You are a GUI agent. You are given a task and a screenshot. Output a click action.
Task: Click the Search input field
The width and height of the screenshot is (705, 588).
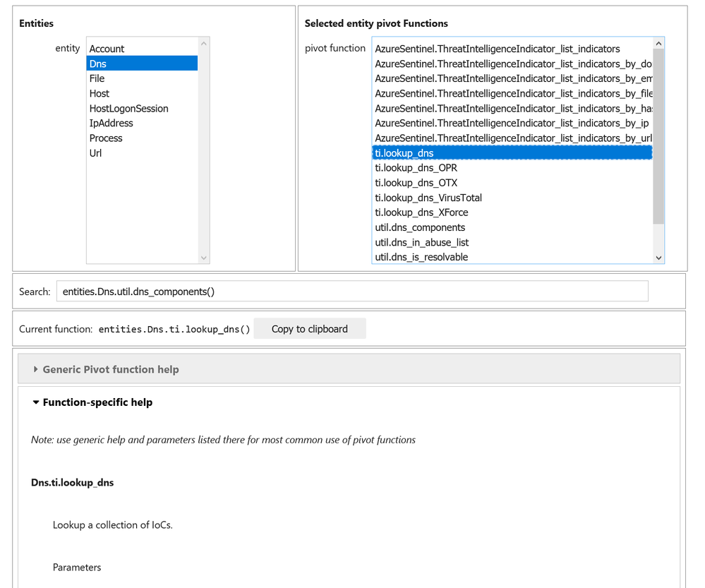pyautogui.click(x=351, y=292)
